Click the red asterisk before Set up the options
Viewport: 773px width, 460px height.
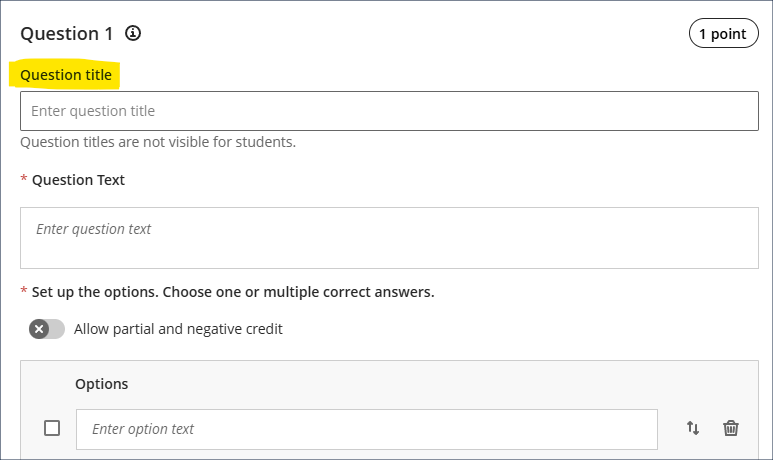(x=24, y=293)
